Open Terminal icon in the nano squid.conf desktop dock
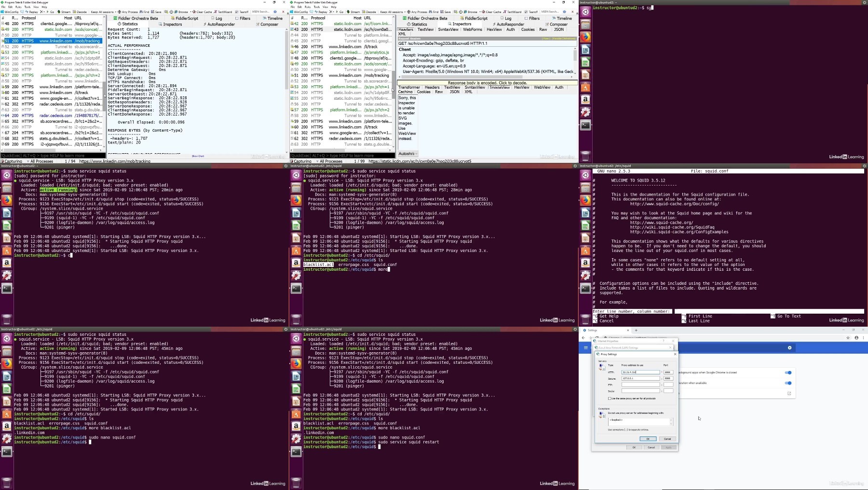The height and width of the screenshot is (490, 868). pyautogui.click(x=585, y=288)
